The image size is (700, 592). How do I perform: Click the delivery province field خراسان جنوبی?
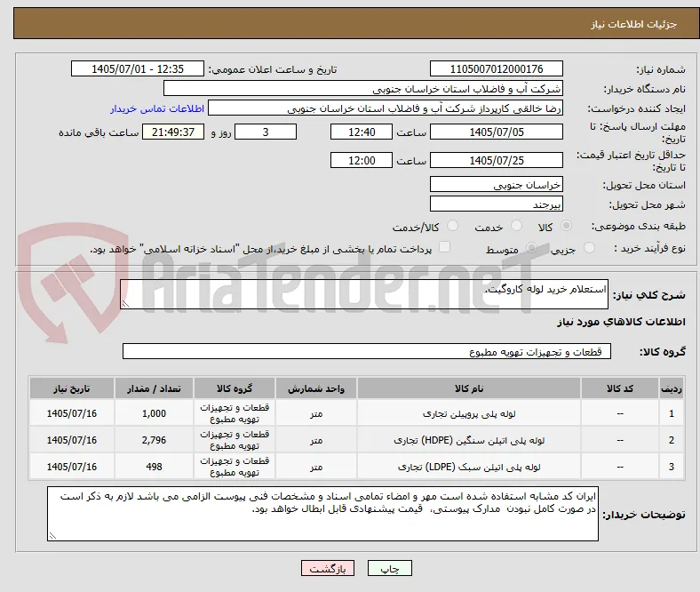(497, 185)
